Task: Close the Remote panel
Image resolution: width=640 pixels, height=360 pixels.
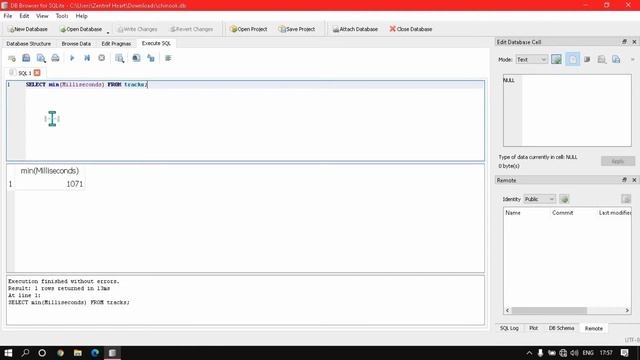Action: [634, 180]
